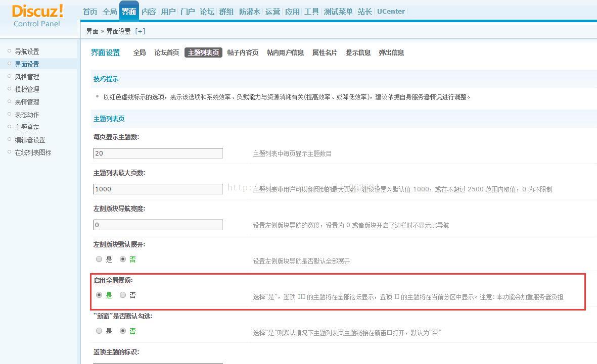
Task: Switch to the 属性名片 settings sub-tab
Action: tap(325, 53)
